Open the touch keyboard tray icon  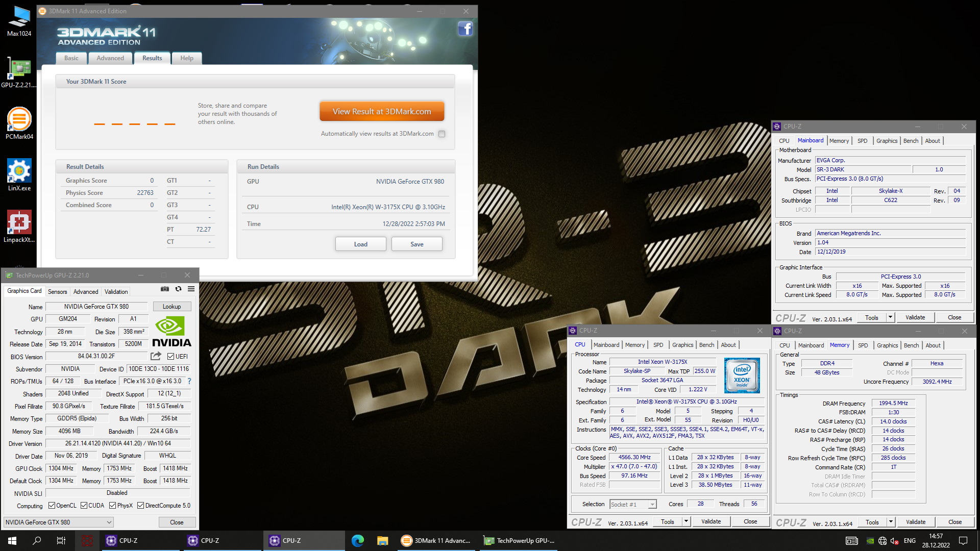[x=852, y=541]
